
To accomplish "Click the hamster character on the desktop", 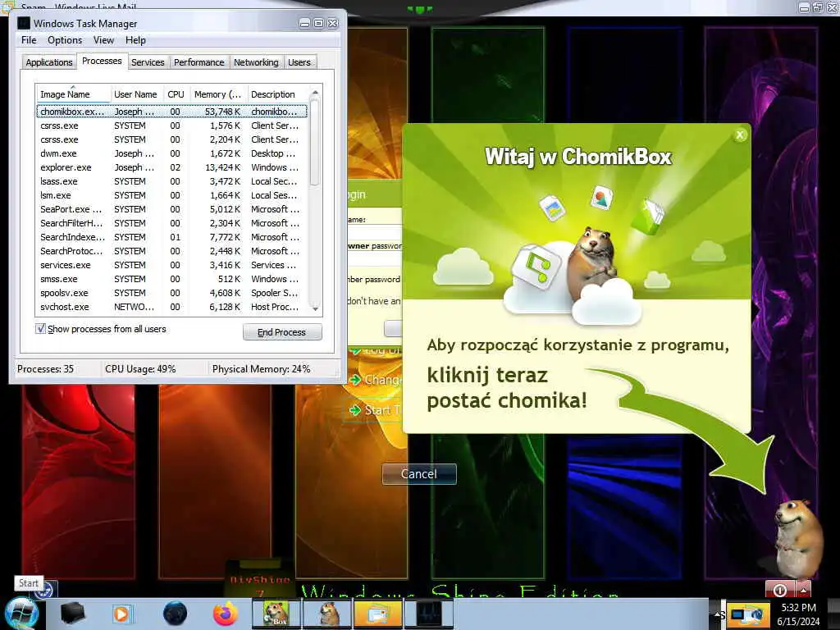I will (x=799, y=540).
